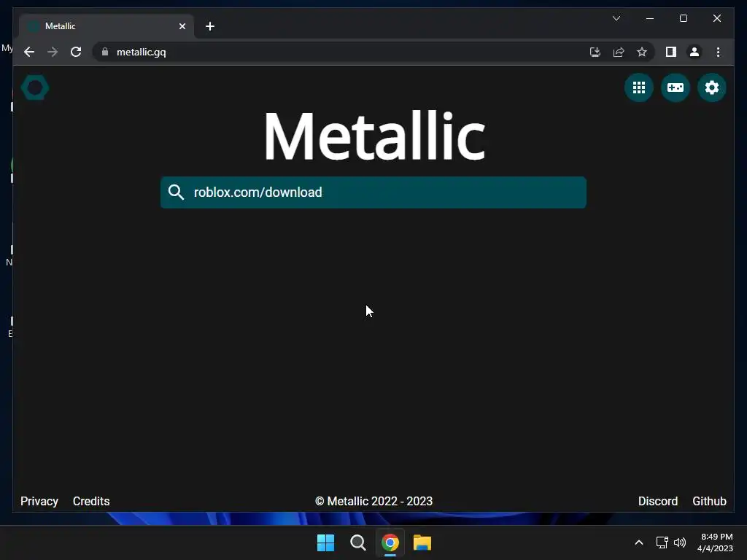Image resolution: width=747 pixels, height=560 pixels.
Task: Click the browser forward arrow
Action: pos(53,52)
